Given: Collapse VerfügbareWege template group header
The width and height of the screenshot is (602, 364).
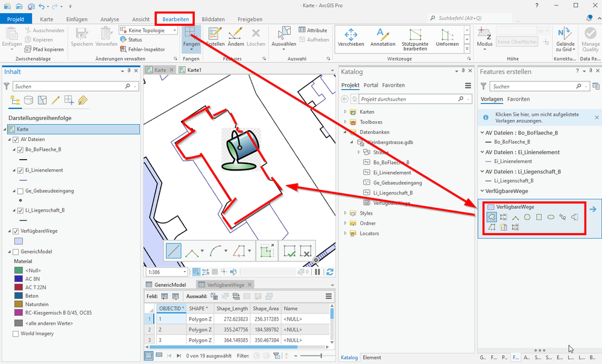Looking at the screenshot, I should 482,191.
